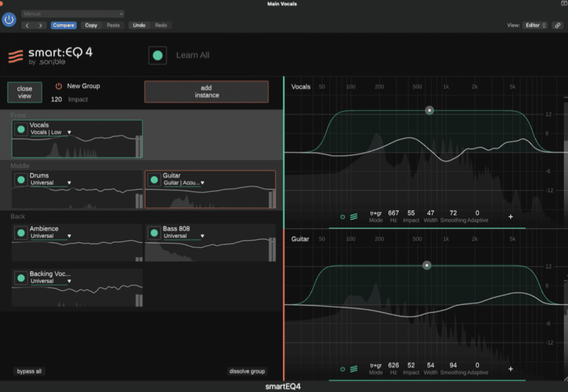This screenshot has width=568, height=392.
Task: Click the Guitar Adaptive value 0
Action: click(477, 366)
